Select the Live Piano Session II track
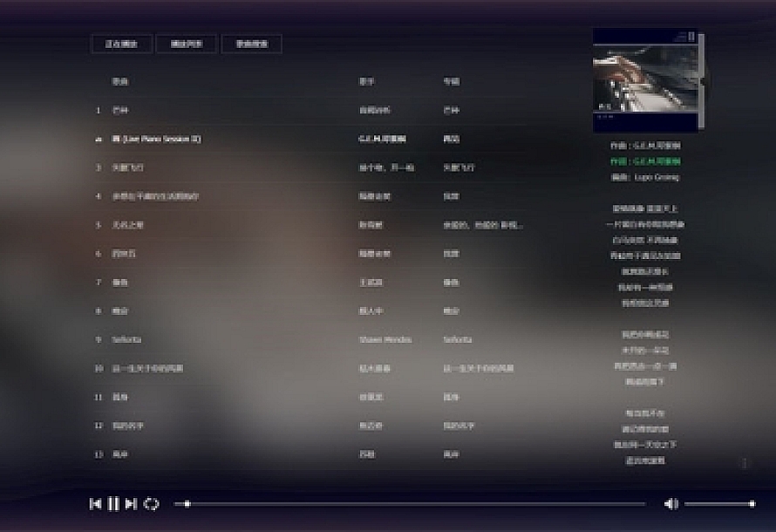Image resolution: width=776 pixels, height=532 pixels. coord(157,139)
